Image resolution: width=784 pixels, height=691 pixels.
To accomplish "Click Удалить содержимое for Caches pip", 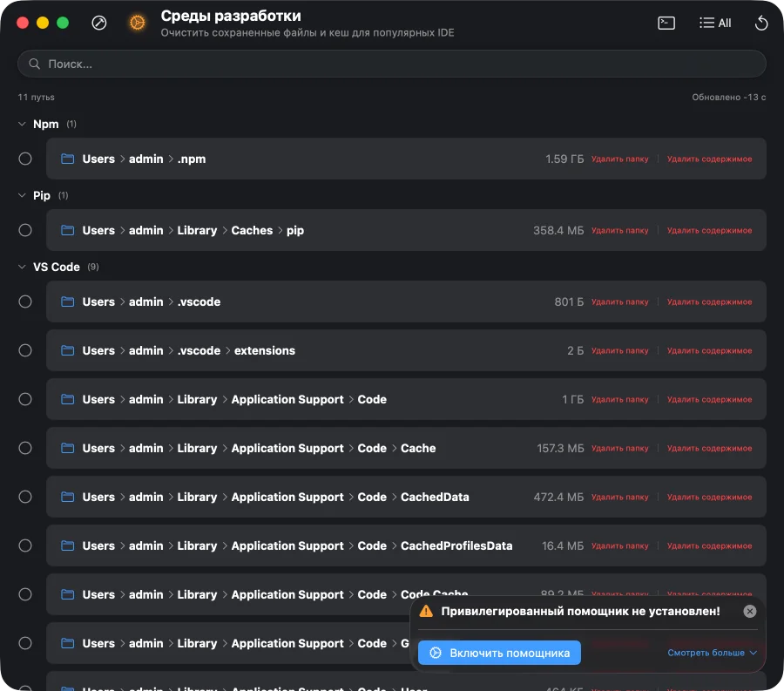I will click(x=709, y=231).
